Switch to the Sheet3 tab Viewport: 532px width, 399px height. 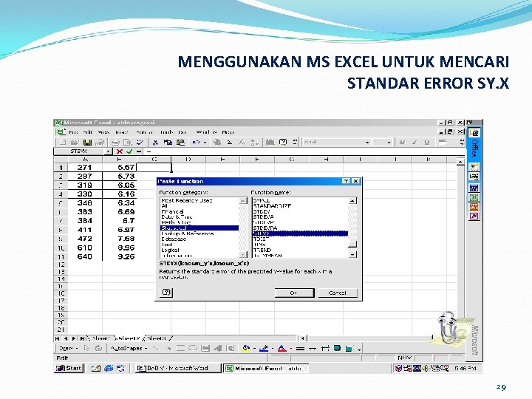click(x=157, y=338)
